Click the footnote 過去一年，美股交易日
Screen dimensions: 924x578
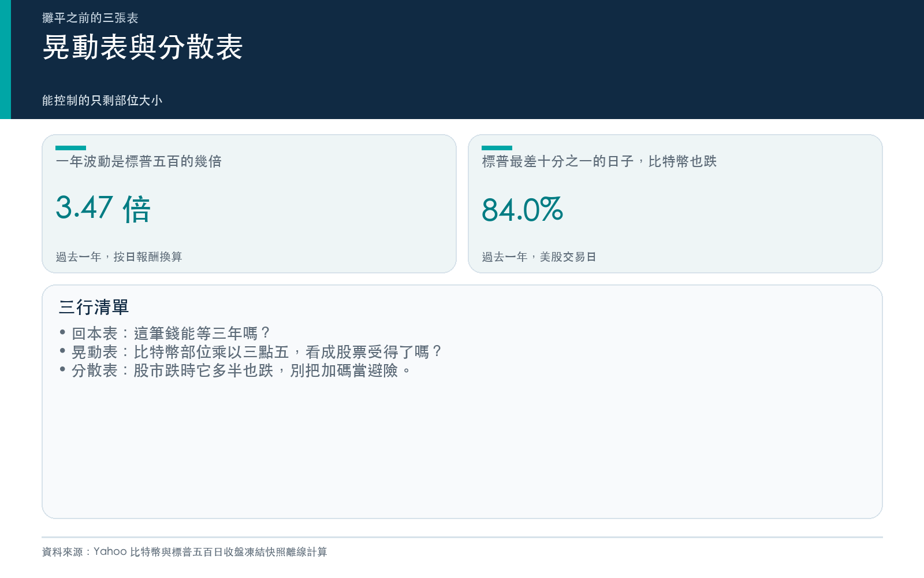point(539,257)
